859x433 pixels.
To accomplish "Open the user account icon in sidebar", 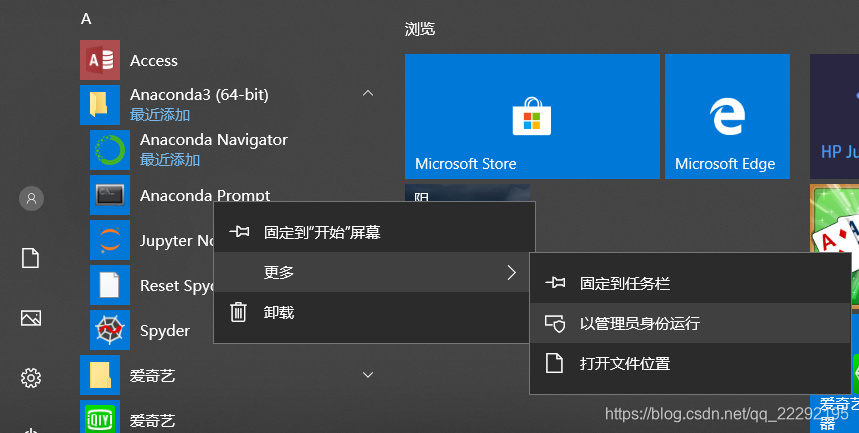I will point(31,198).
